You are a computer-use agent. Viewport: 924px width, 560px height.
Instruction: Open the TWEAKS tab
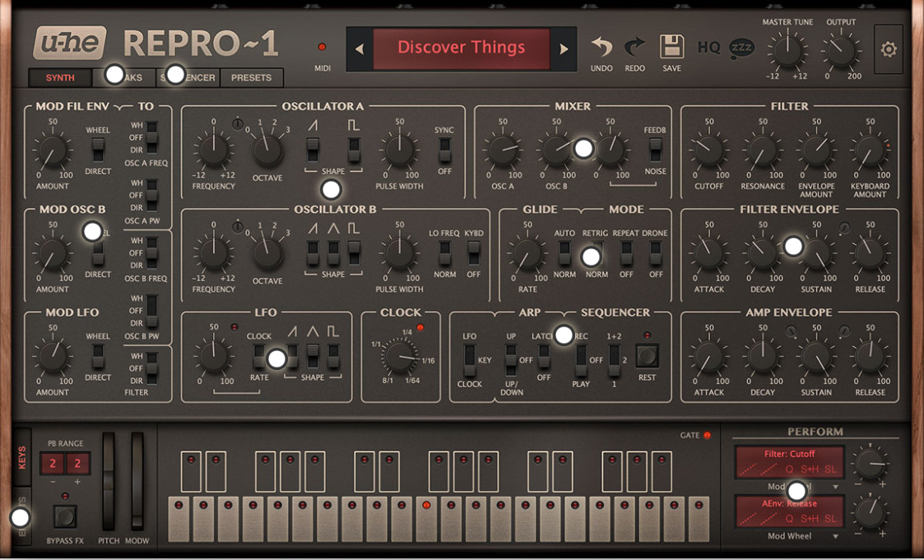(x=123, y=78)
